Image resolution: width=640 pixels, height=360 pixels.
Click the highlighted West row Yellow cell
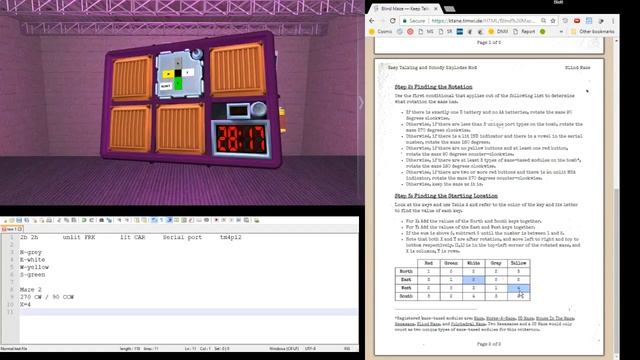(x=518, y=288)
